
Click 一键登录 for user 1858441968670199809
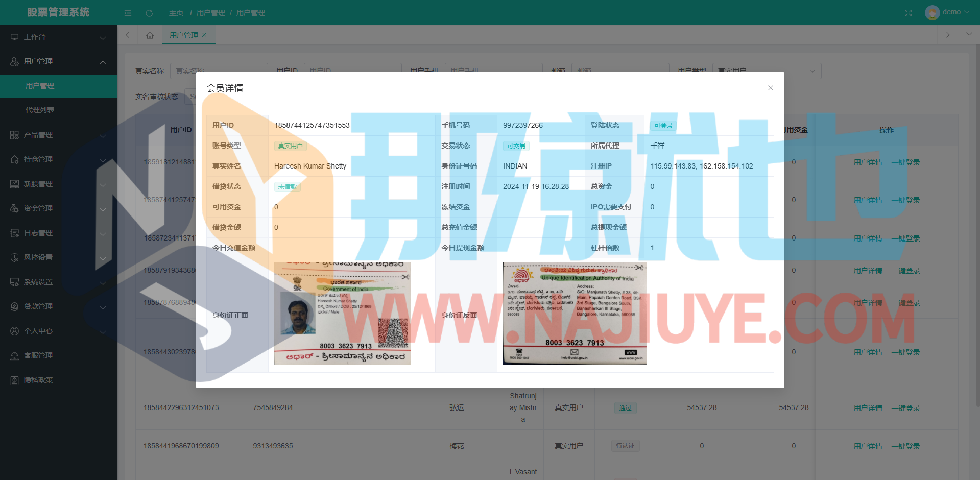[905, 446]
